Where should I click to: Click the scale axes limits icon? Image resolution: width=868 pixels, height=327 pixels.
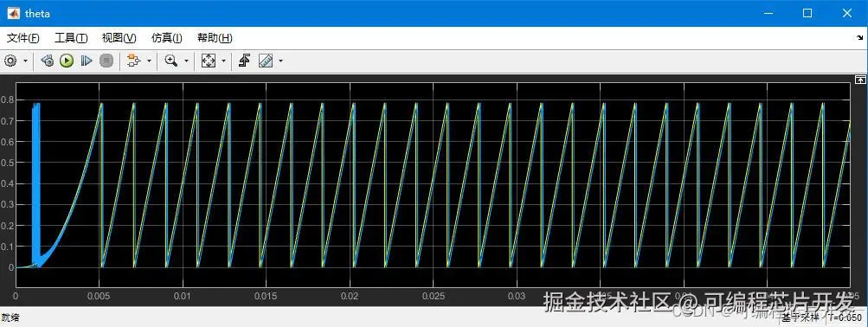tap(209, 61)
